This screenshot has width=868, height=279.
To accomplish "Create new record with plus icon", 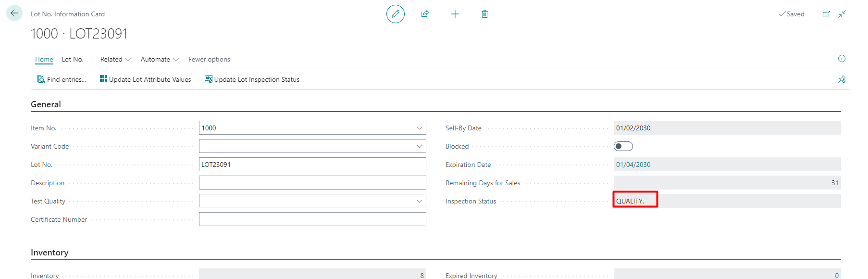I will click(x=455, y=14).
